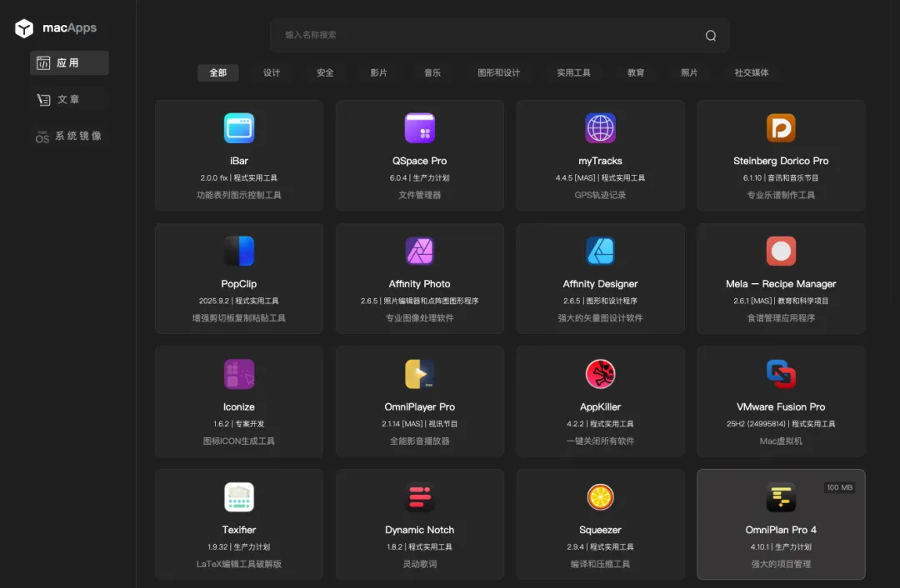Click the 文件管理器 description text
900x588 pixels.
[419, 195]
